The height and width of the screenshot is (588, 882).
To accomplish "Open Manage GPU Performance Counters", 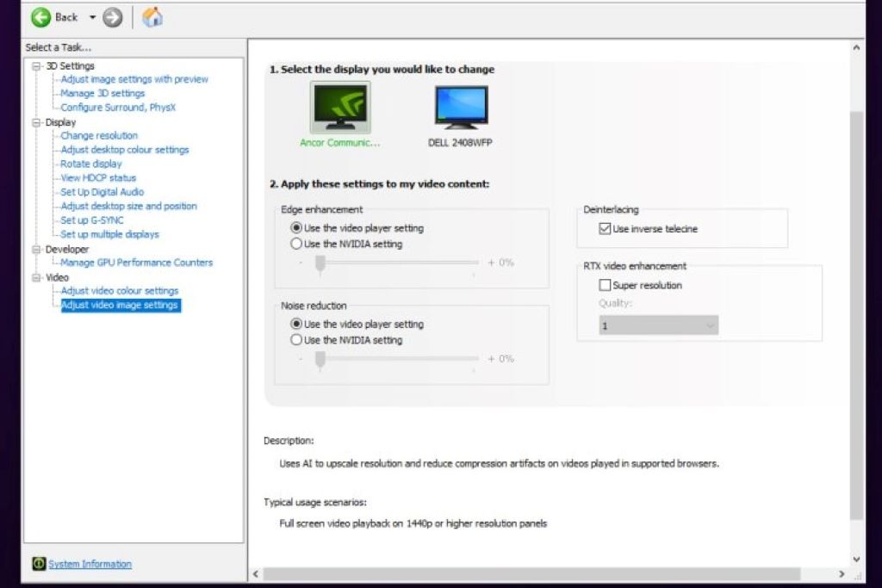I will coord(138,262).
